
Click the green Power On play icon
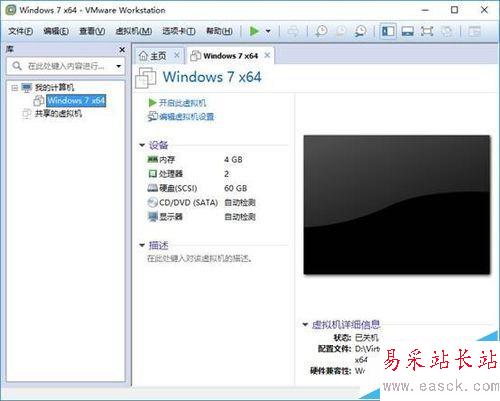click(x=254, y=31)
